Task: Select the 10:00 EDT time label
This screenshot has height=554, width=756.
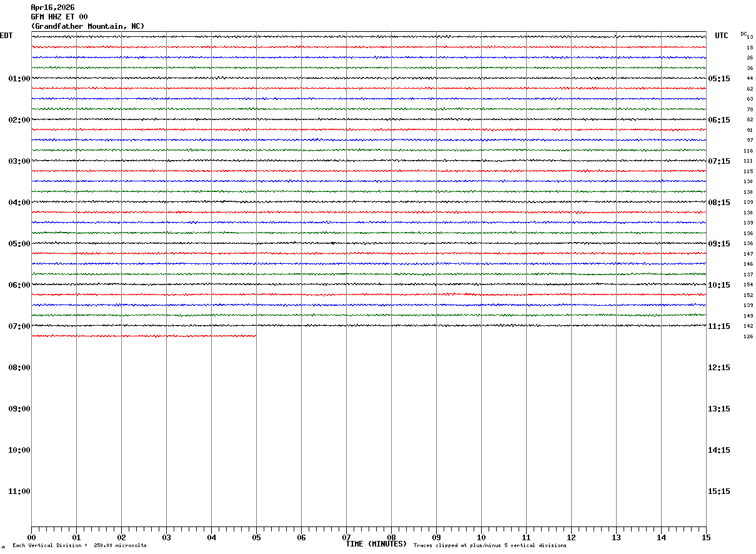Action: tap(19, 450)
